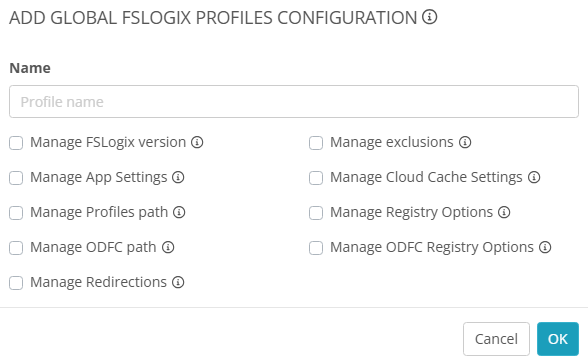The height and width of the screenshot is (364, 588).
Task: Click the Cancel button
Action: 496,339
